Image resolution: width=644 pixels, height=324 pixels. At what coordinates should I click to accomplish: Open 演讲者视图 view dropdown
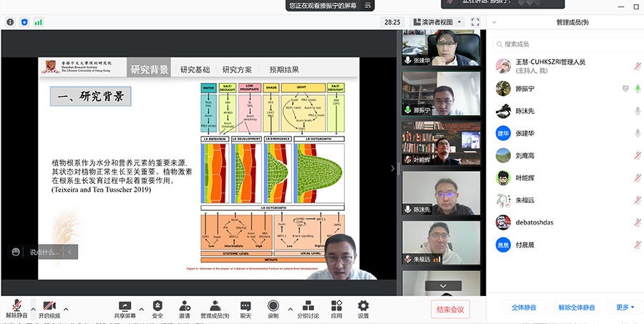click(437, 22)
